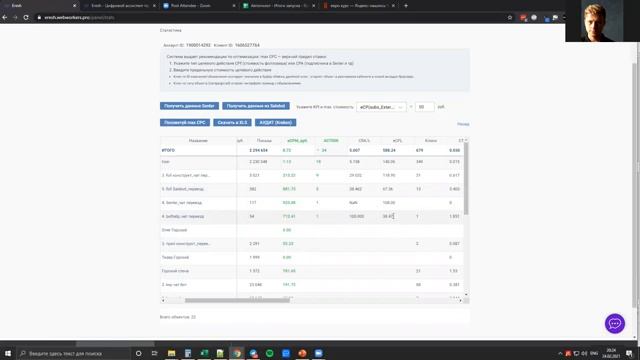Open Excel from the taskbar
640x360 pixels.
(204, 353)
